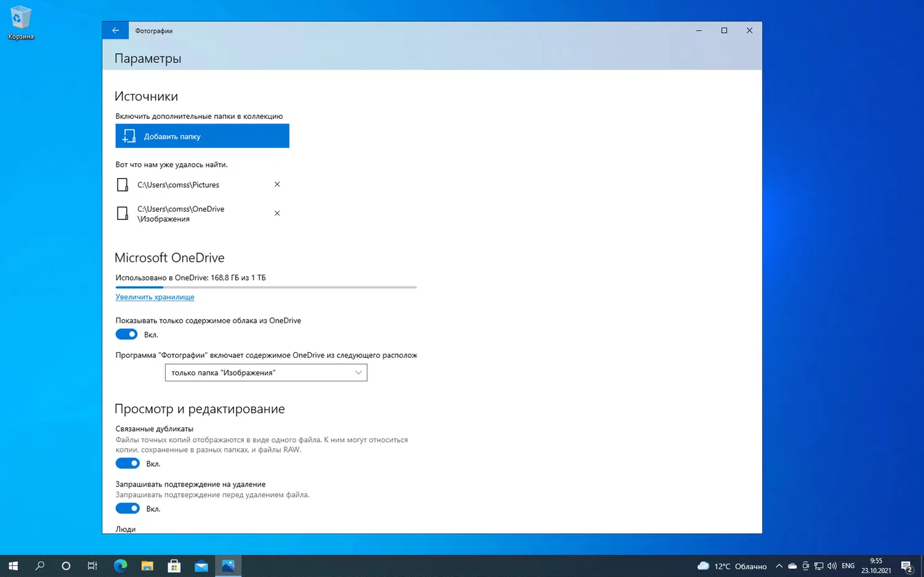
Task: Open the Action Center notifications icon
Action: click(907, 567)
